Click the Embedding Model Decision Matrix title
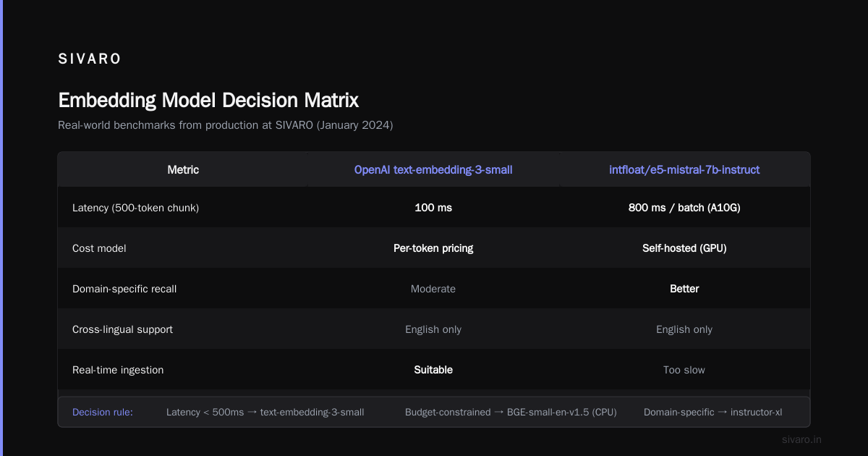This screenshot has width=868, height=456. [x=208, y=100]
